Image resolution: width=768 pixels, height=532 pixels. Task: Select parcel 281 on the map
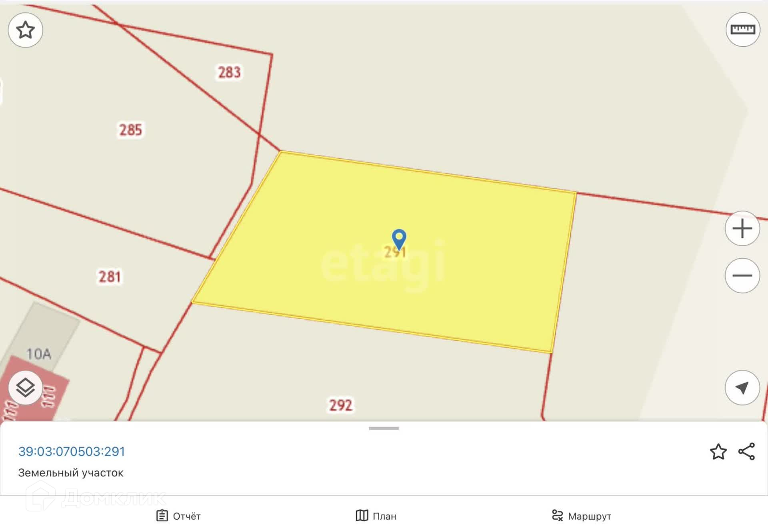point(110,277)
